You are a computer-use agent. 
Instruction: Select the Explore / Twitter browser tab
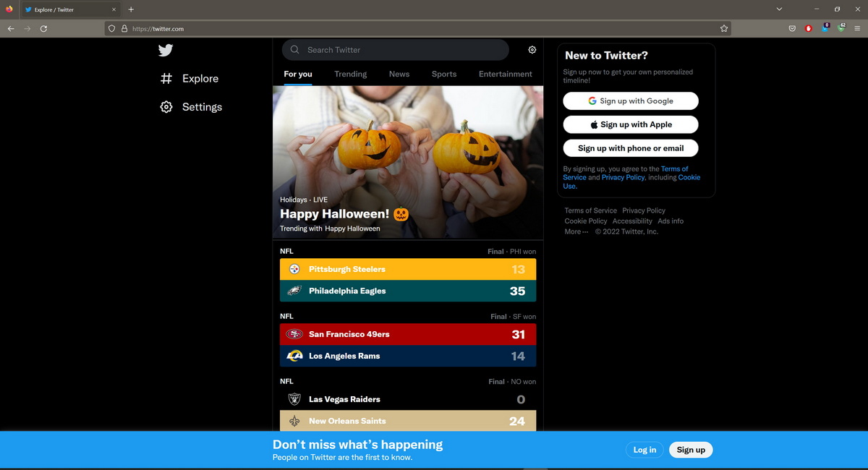pyautogui.click(x=71, y=9)
